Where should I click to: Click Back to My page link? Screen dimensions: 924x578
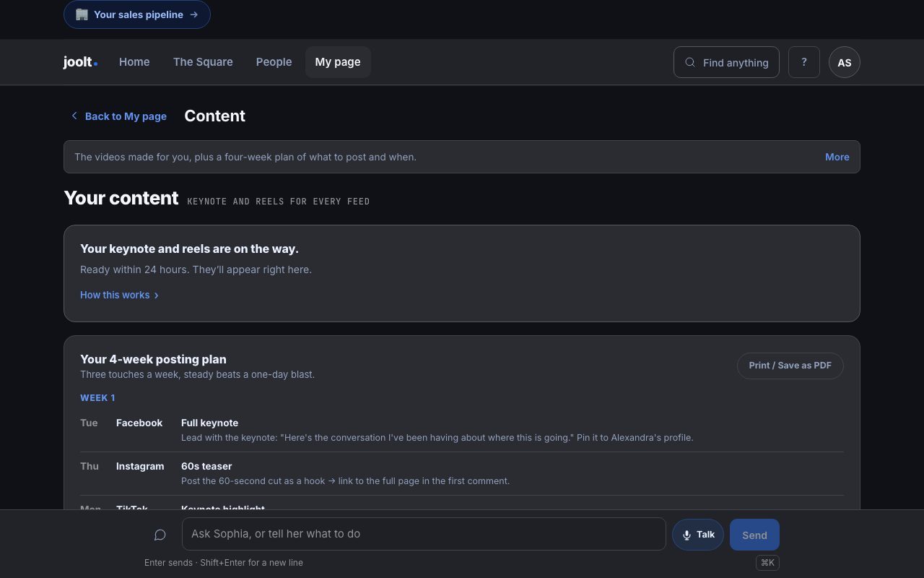(x=118, y=116)
